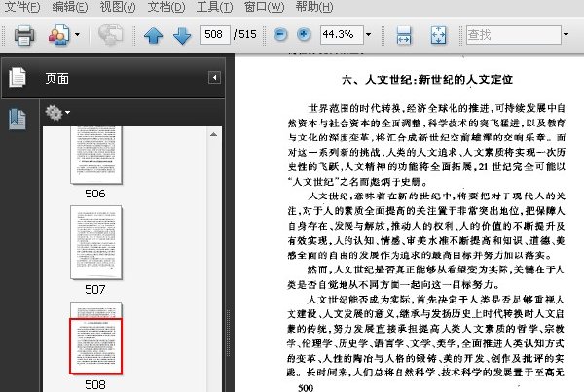584x392 pixels.
Task: Click the zoom percentage field 44.3%
Action: tap(342, 35)
